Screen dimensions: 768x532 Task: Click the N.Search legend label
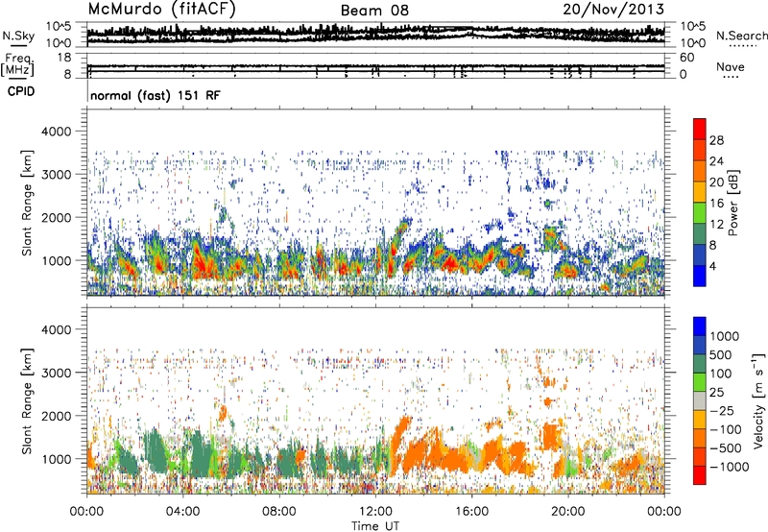(741, 36)
